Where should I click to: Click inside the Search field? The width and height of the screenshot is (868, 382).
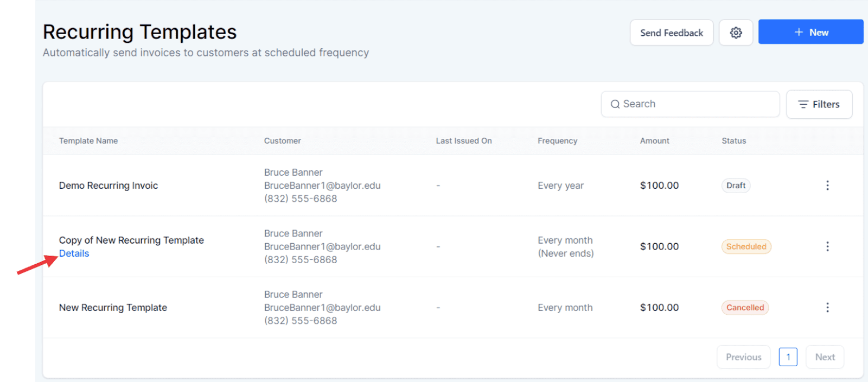click(x=689, y=104)
